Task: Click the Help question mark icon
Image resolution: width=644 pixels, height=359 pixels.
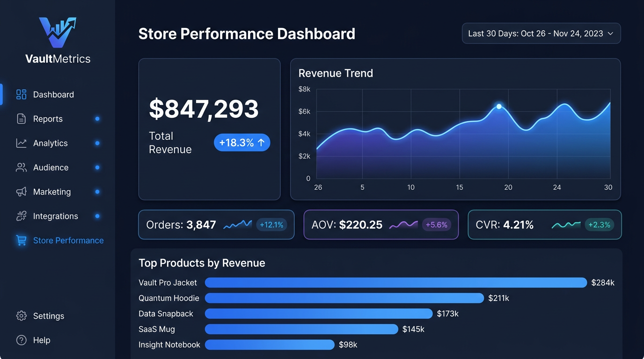Action: click(x=21, y=340)
